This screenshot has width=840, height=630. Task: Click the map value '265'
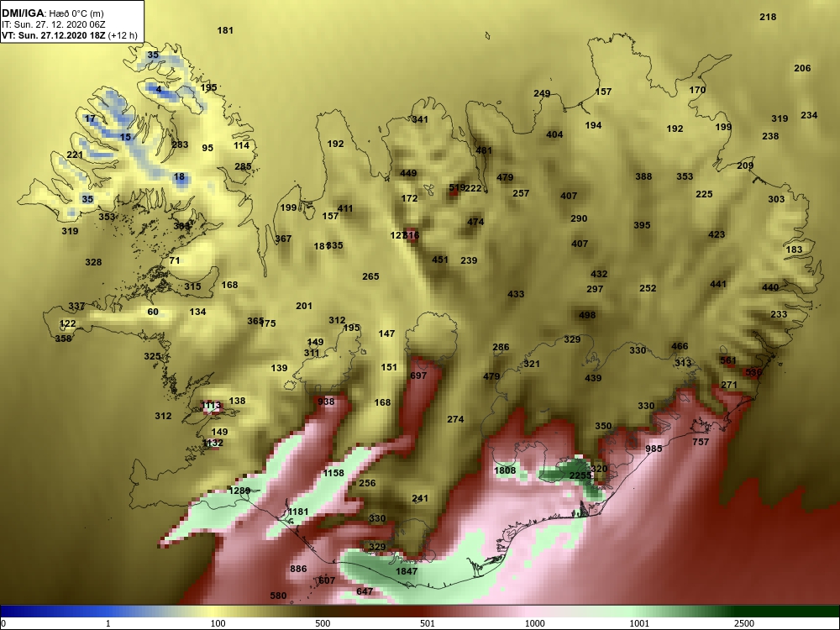[x=370, y=277]
